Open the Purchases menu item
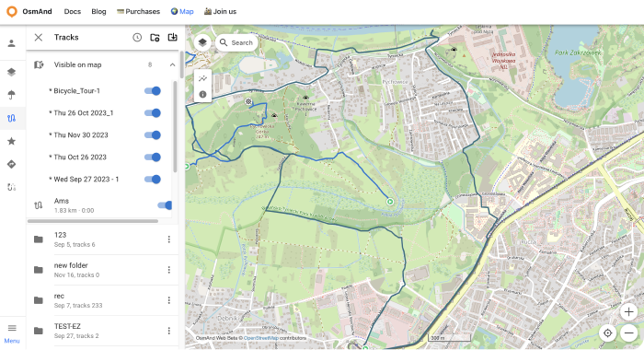The width and height of the screenshot is (644, 350). [138, 12]
